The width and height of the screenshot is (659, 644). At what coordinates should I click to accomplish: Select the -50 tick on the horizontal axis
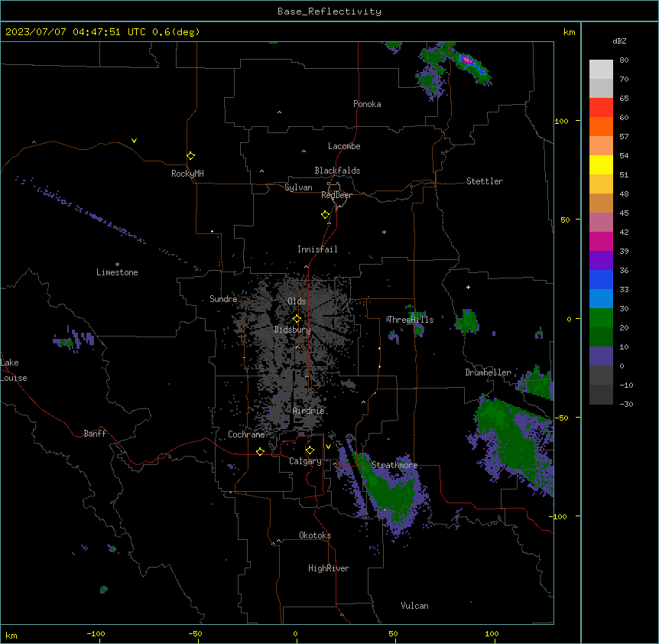pyautogui.click(x=195, y=633)
